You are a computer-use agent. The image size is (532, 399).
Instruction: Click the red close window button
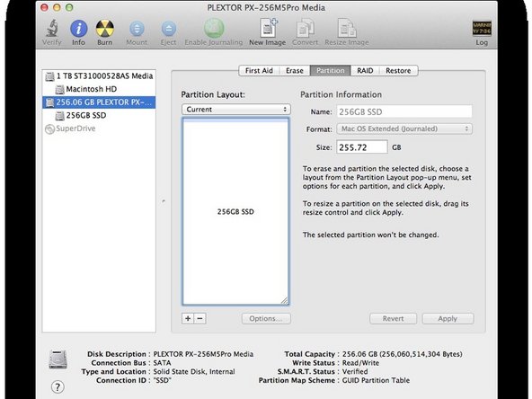point(44,7)
